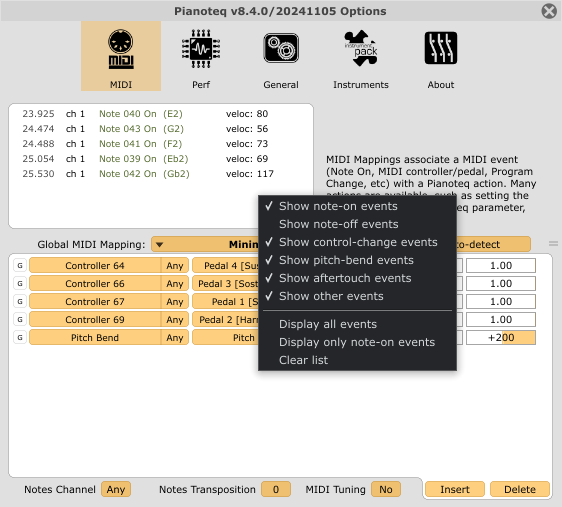Image resolution: width=562 pixels, height=507 pixels.
Task: Adjust the 1.00 value for Controller 67
Action: click(501, 301)
